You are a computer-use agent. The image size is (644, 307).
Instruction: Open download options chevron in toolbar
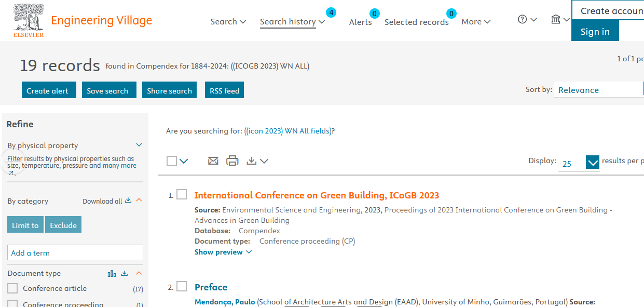point(264,161)
